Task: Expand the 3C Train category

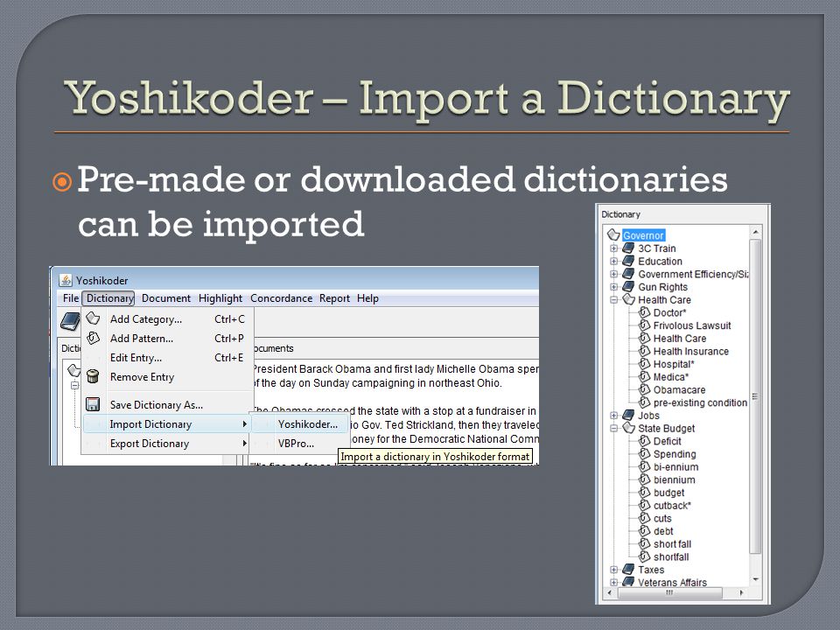Action: click(613, 248)
